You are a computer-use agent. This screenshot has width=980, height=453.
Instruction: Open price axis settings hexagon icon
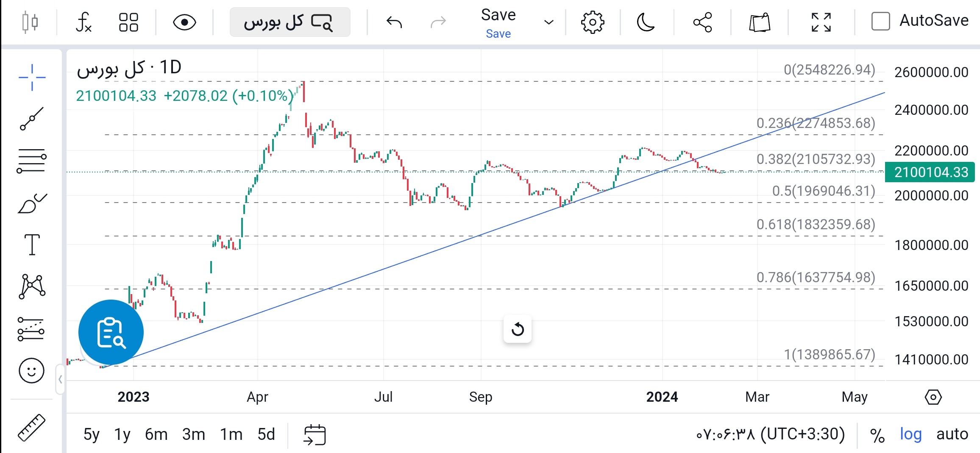[x=933, y=397]
